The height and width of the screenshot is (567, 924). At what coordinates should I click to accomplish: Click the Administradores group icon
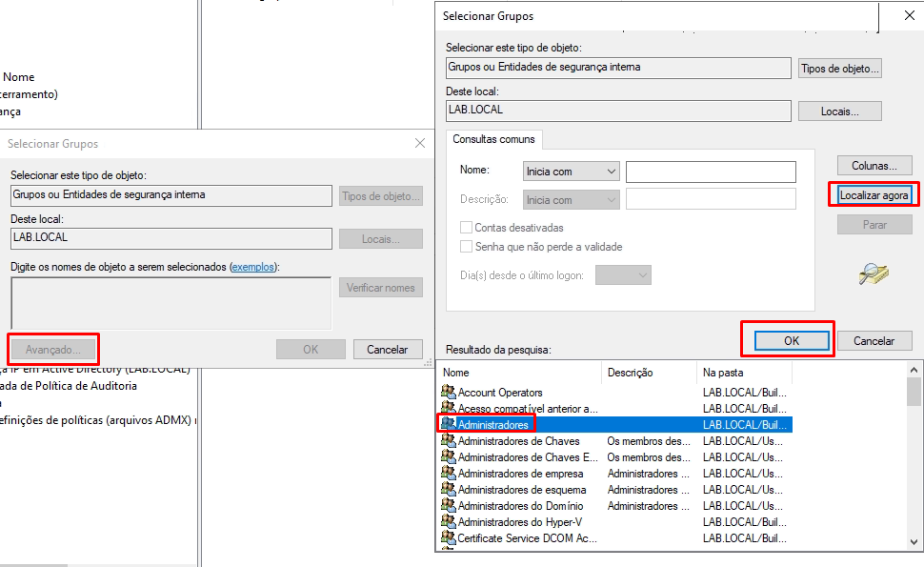tap(449, 424)
